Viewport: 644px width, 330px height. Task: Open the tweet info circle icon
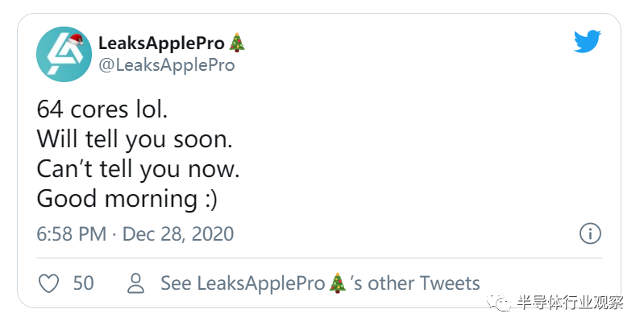(590, 233)
